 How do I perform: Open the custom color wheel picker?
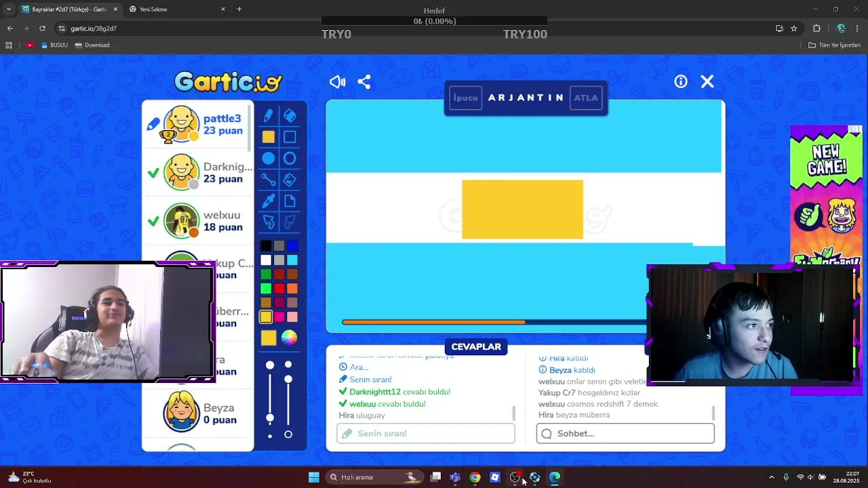coord(290,338)
